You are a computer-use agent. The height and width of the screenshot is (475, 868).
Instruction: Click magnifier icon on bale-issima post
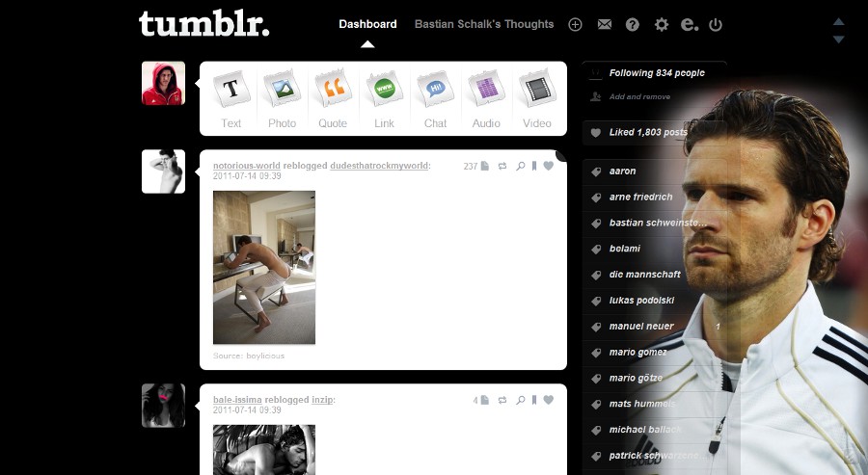tap(521, 400)
